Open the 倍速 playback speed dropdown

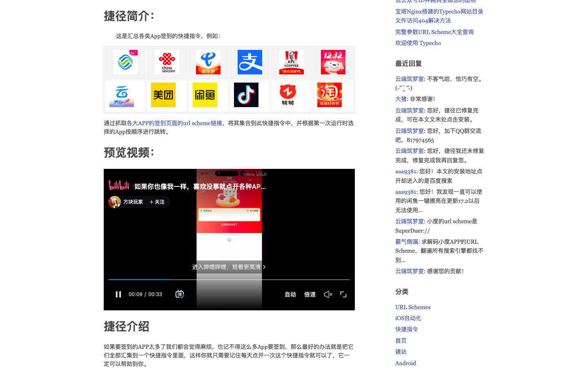pos(310,294)
